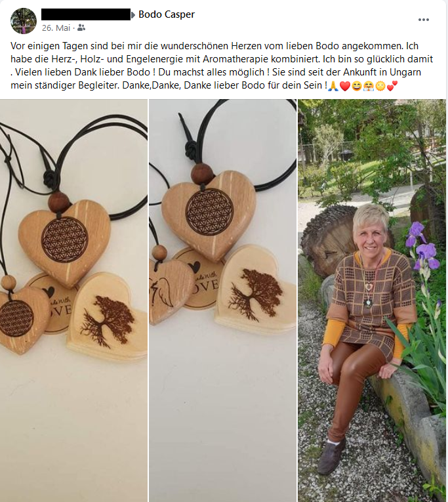The width and height of the screenshot is (448, 502).
Task: Open middle photo with angel-wing heart
Action: point(223,301)
